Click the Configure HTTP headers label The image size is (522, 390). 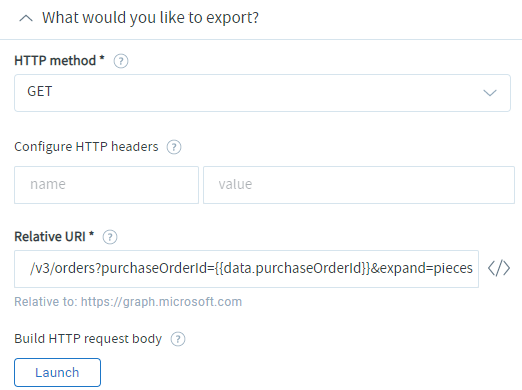pyautogui.click(x=86, y=147)
